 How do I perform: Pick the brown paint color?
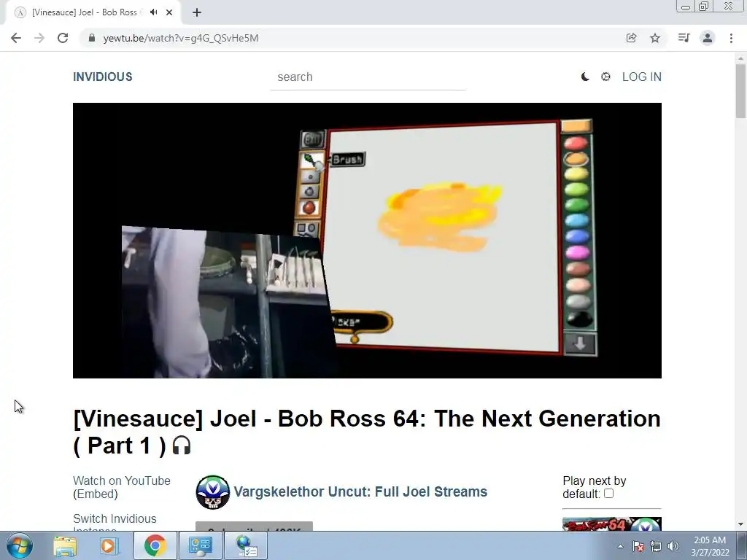tap(578, 268)
